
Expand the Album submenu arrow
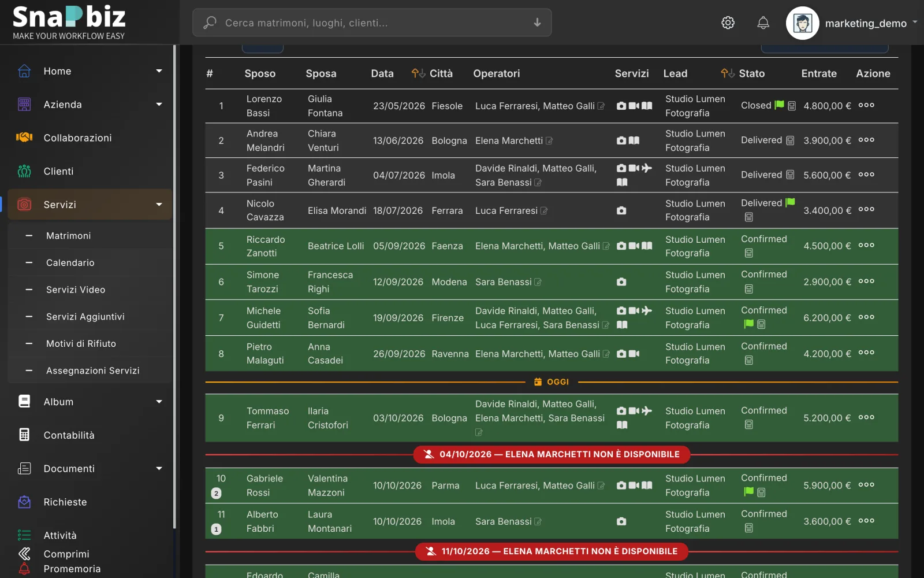point(159,402)
